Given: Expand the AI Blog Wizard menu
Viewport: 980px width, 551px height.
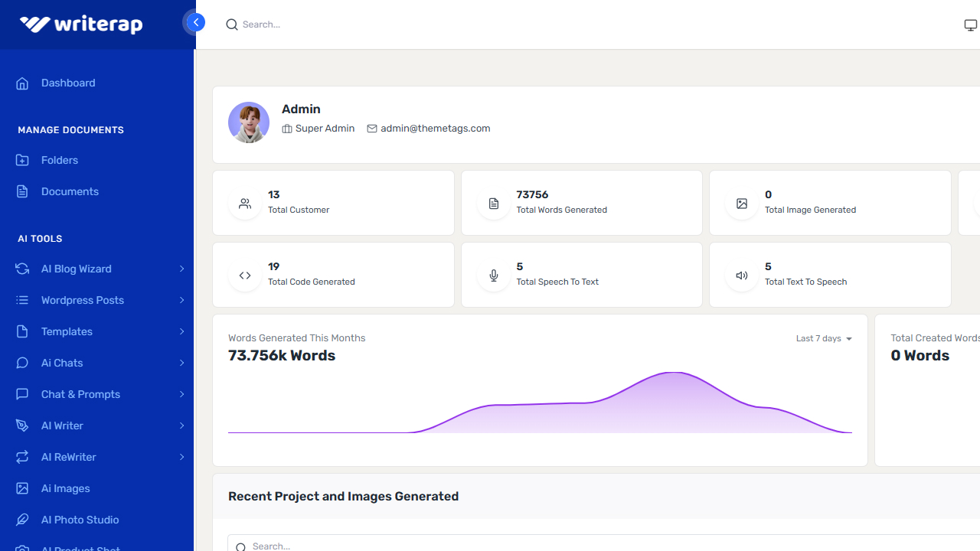Looking at the screenshot, I should (76, 269).
